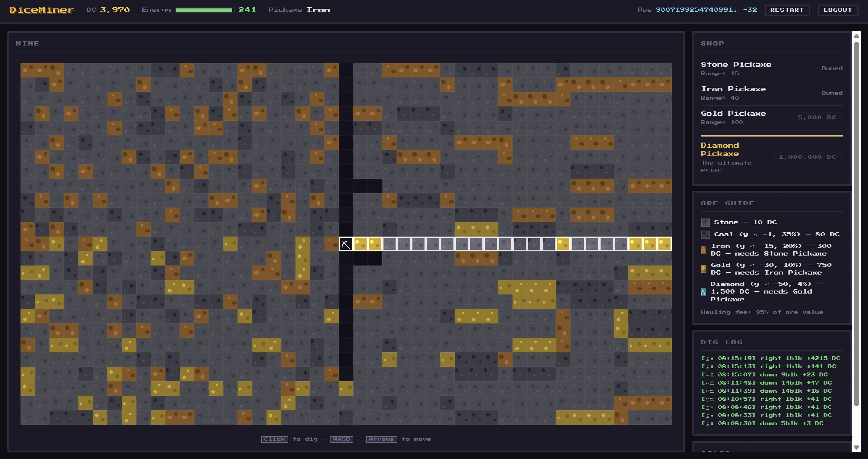Click the DiceMiner logo
868x459 pixels.
tap(42, 10)
